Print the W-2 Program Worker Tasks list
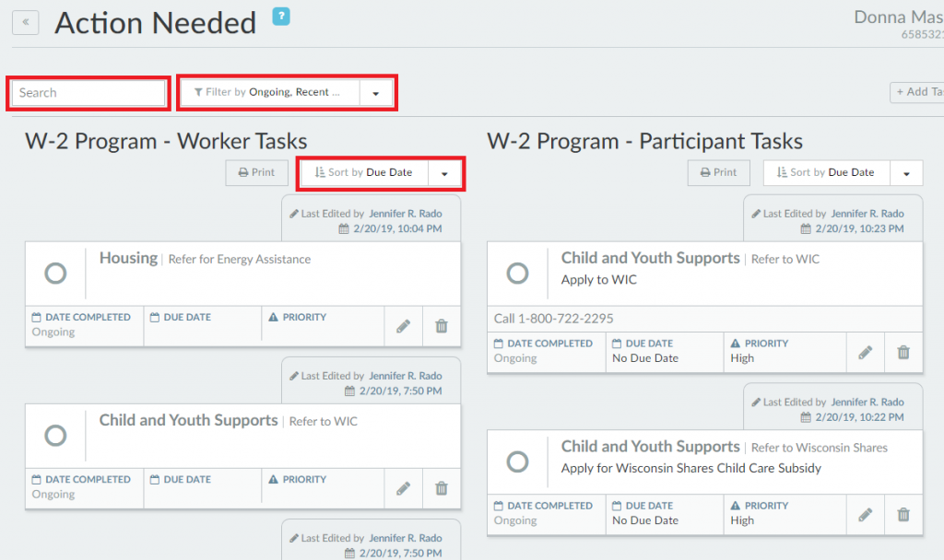Viewport: 944px width, 560px height. (256, 172)
